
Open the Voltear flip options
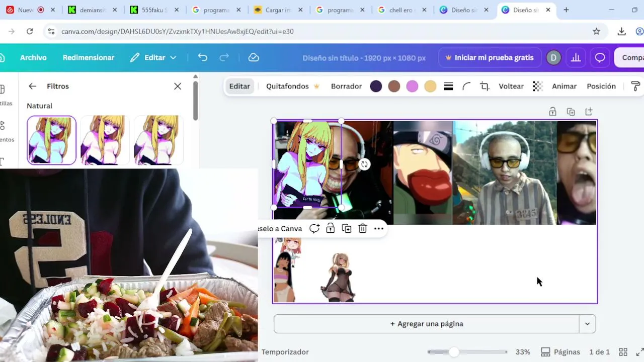(511, 86)
